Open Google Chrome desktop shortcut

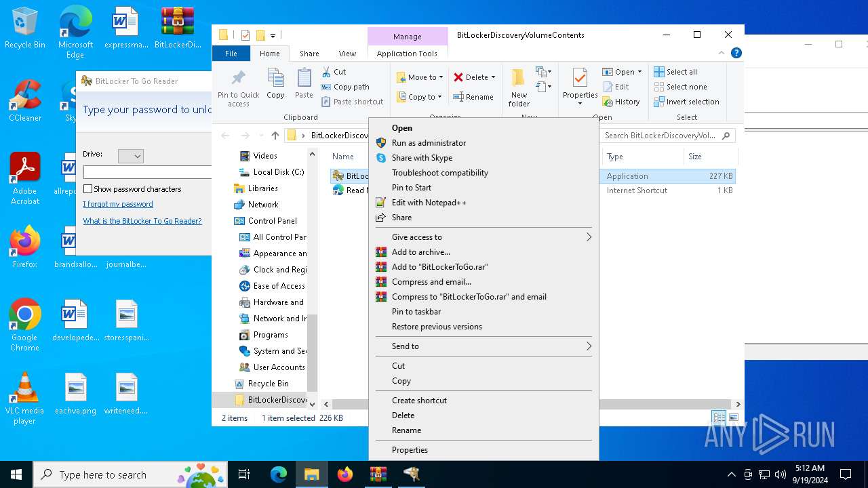tap(25, 325)
